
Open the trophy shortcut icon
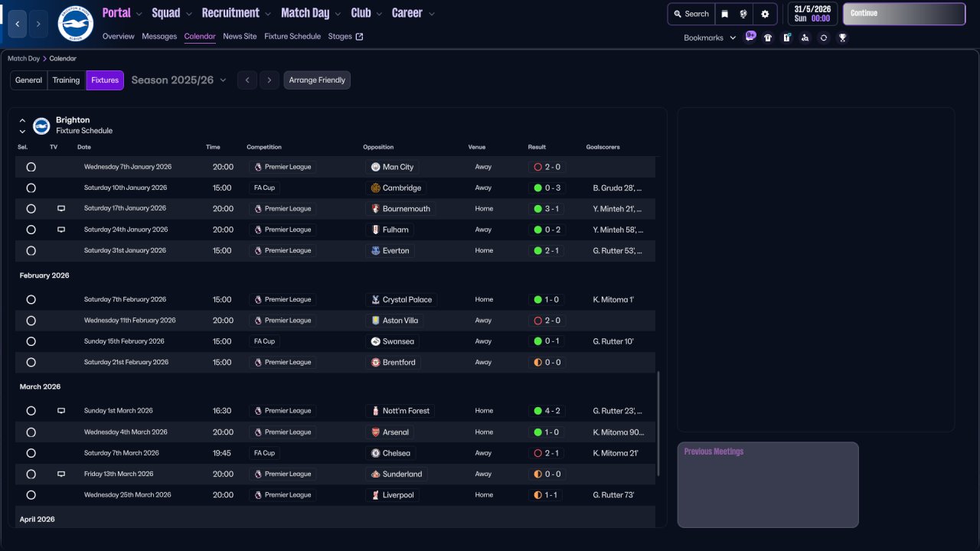tap(842, 37)
